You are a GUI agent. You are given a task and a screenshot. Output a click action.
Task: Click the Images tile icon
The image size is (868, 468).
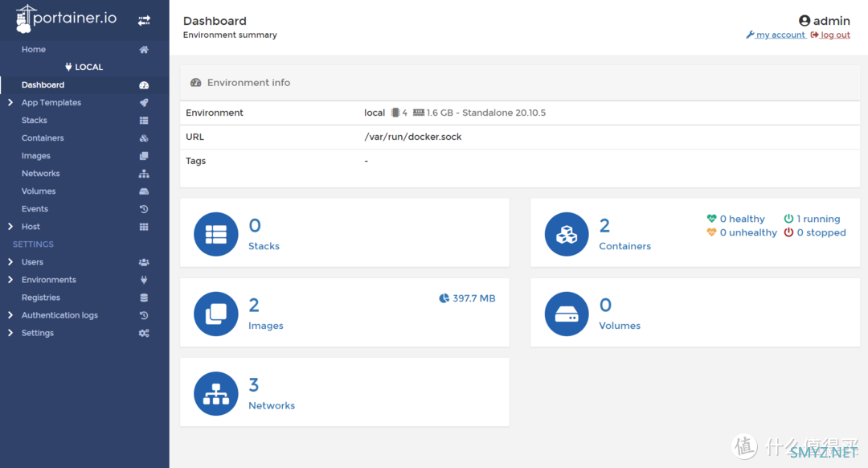[216, 314]
